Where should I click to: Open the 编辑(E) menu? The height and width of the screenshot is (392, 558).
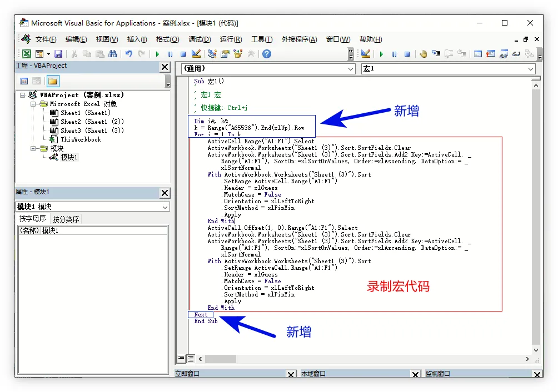(76, 39)
